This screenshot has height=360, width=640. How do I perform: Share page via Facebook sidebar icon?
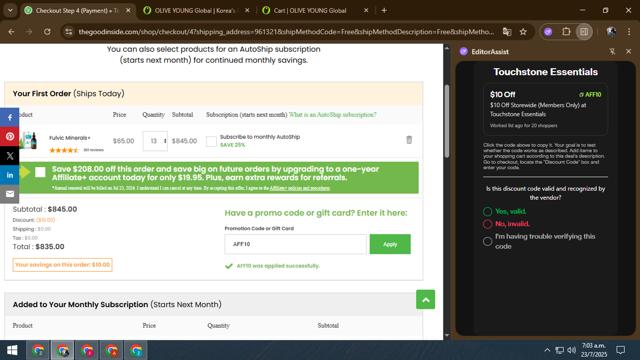click(x=9, y=117)
